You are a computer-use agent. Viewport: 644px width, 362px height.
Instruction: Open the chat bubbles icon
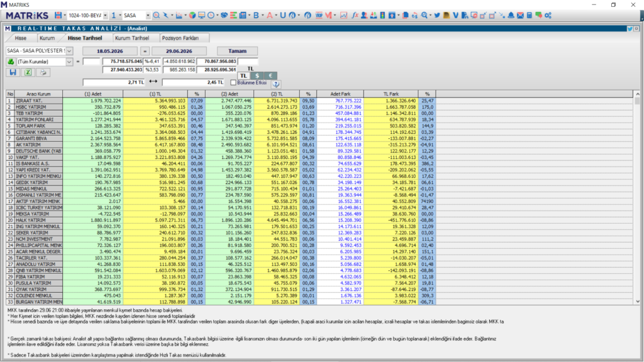[538, 15]
